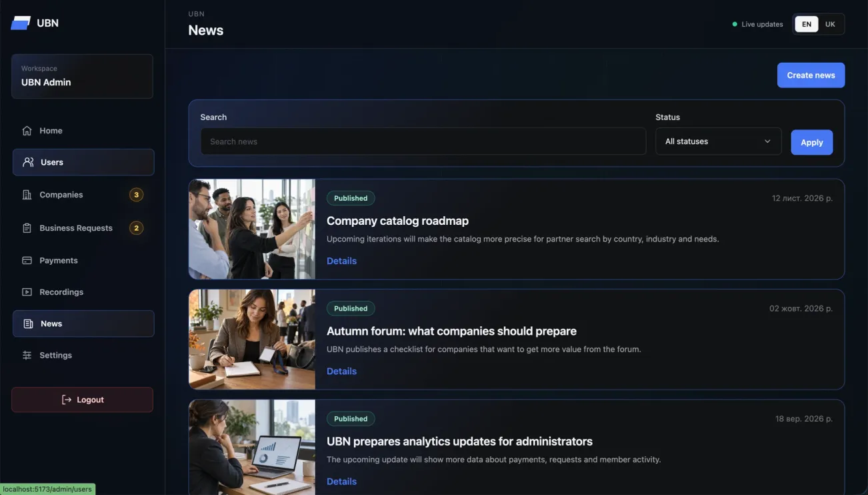Click the Settings sliders icon
The height and width of the screenshot is (495, 868).
coord(27,356)
